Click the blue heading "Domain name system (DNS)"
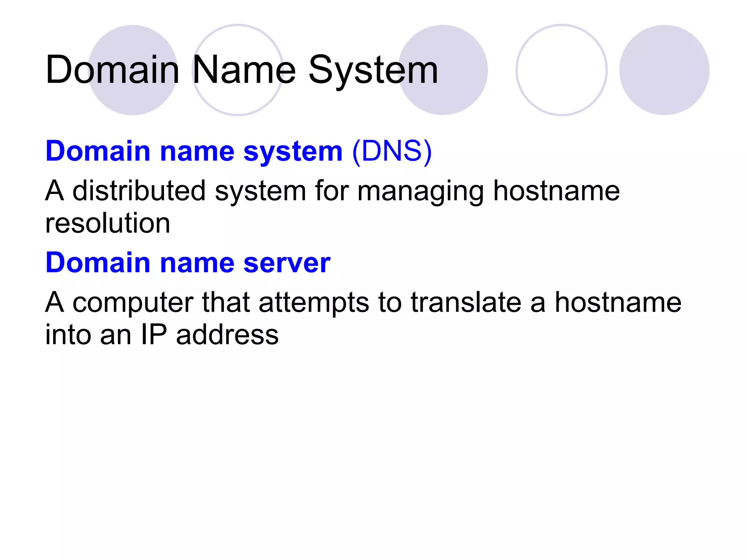The image size is (747, 560). 239,151
